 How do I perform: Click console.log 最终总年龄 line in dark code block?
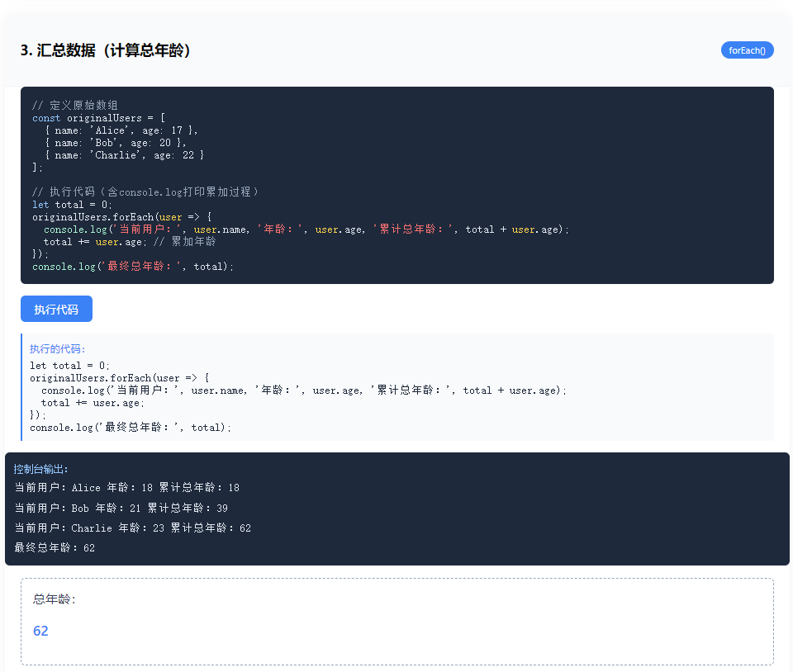click(132, 267)
